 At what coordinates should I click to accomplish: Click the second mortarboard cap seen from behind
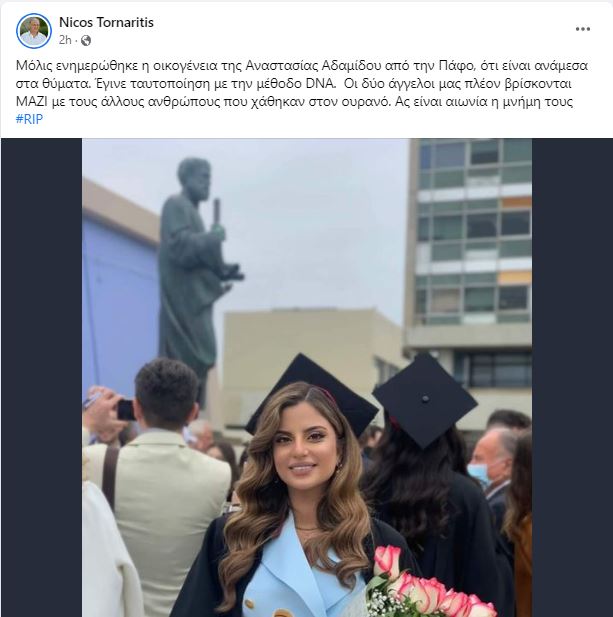425,399
